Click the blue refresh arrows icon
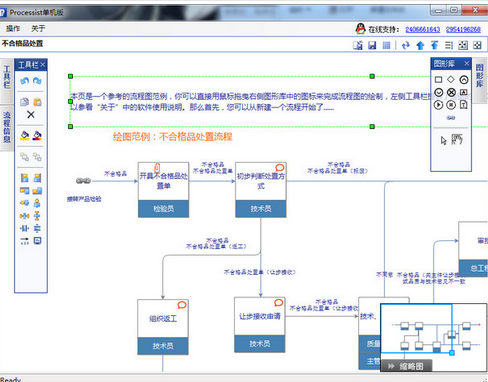488x382 pixels. 405,45
